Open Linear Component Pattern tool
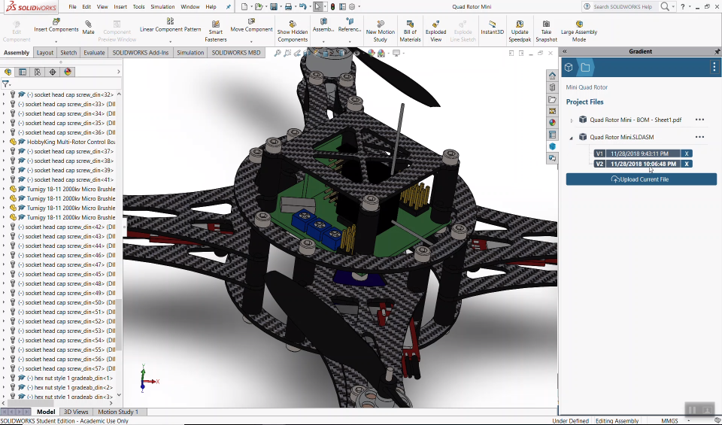The height and width of the screenshot is (425, 722). (x=170, y=25)
